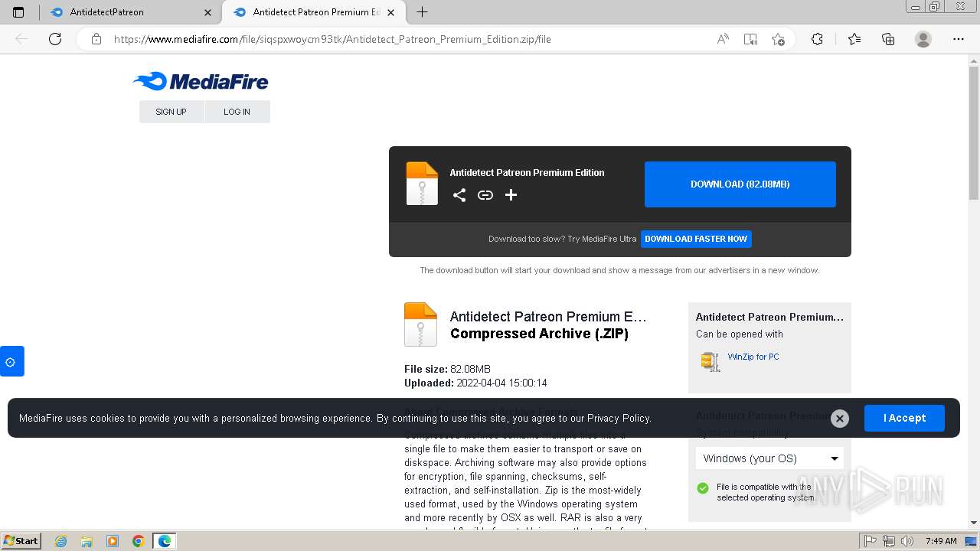Click the ZIP icon next to Compressed Archive
The height and width of the screenshot is (551, 980).
[420, 324]
